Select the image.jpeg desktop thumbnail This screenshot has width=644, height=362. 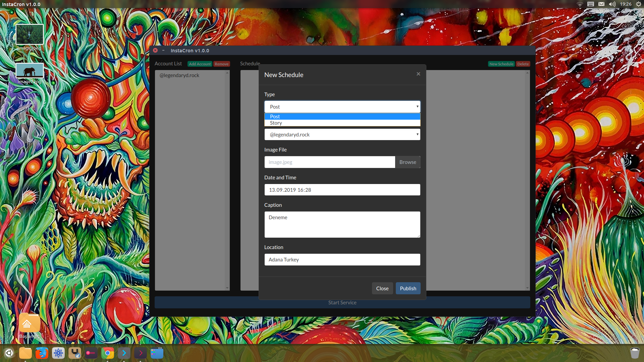pos(30,34)
